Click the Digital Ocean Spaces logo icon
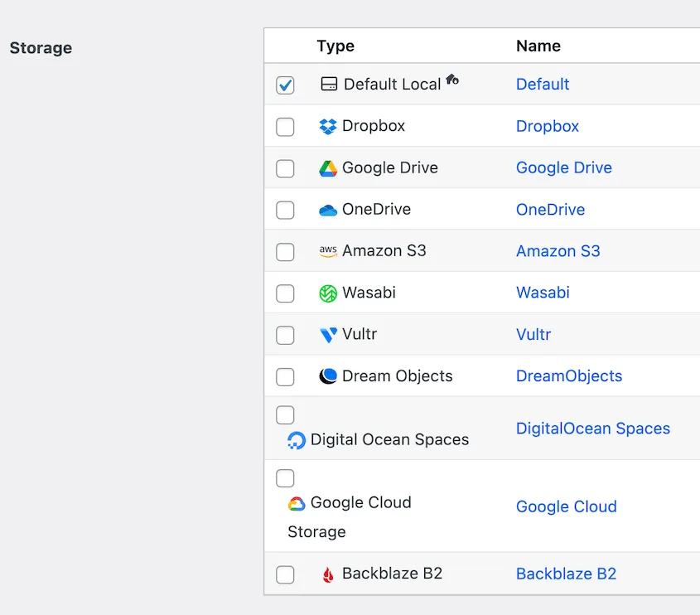The width and height of the screenshot is (700, 615). pyautogui.click(x=297, y=440)
